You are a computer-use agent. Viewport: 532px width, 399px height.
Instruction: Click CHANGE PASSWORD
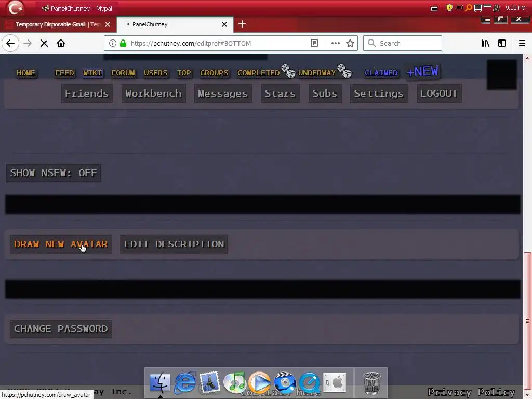61,328
